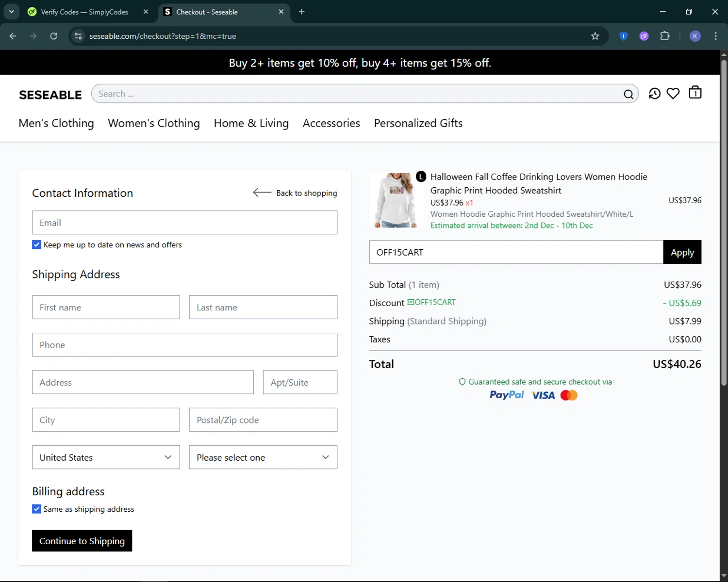Click the Mastercard logo
This screenshot has width=728, height=582.
point(569,395)
